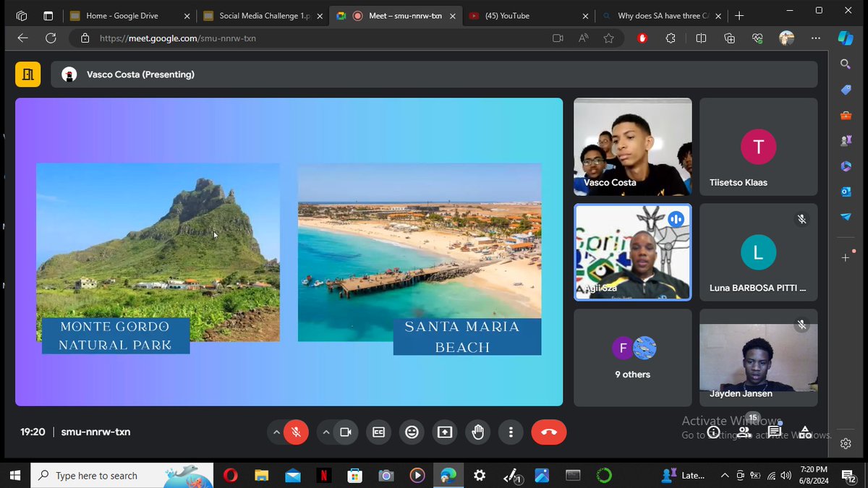Screen dimensions: 868x488
Task: Unmute the microphone in Meet
Action: [x=296, y=432]
